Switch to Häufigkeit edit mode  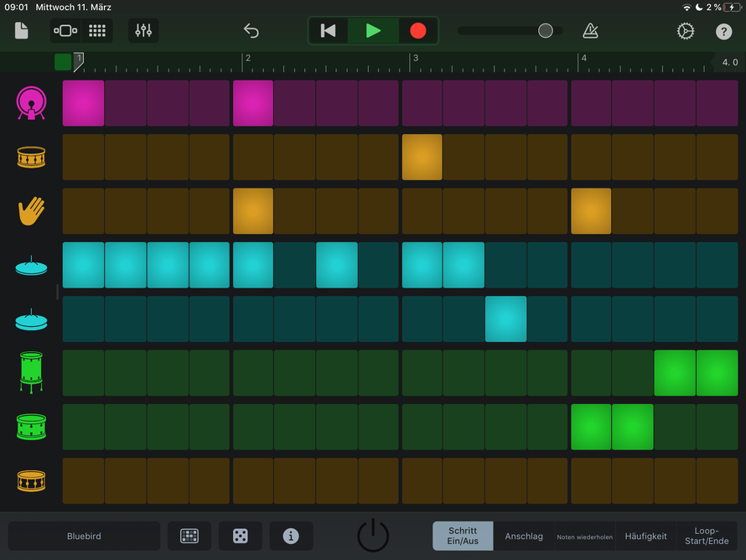645,537
